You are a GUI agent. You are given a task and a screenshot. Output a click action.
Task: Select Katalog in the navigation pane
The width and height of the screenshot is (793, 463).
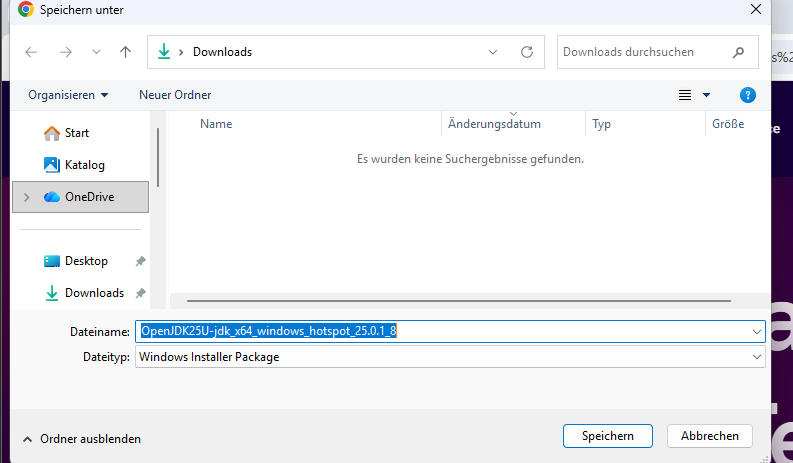coord(84,165)
